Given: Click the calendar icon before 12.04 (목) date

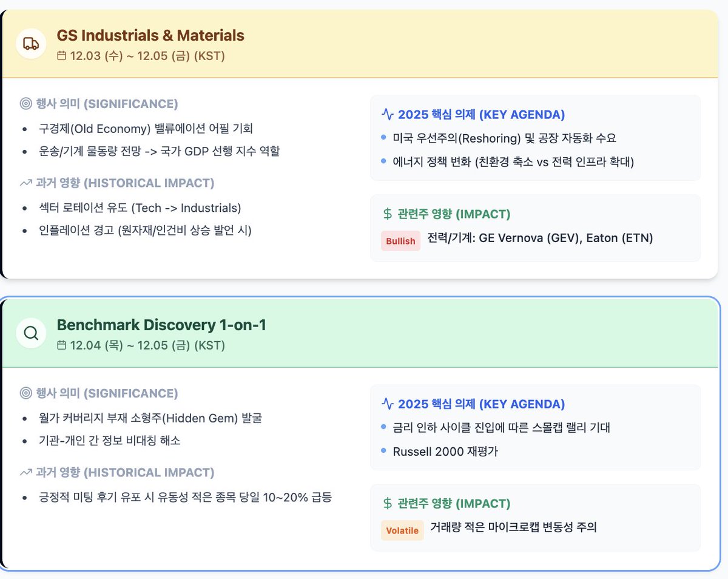Looking at the screenshot, I should pyautogui.click(x=61, y=345).
